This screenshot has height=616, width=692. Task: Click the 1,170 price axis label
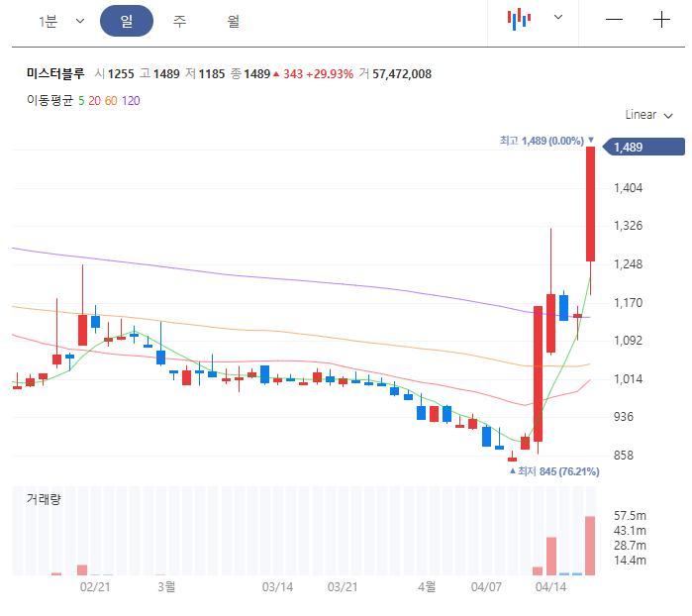[x=628, y=303]
